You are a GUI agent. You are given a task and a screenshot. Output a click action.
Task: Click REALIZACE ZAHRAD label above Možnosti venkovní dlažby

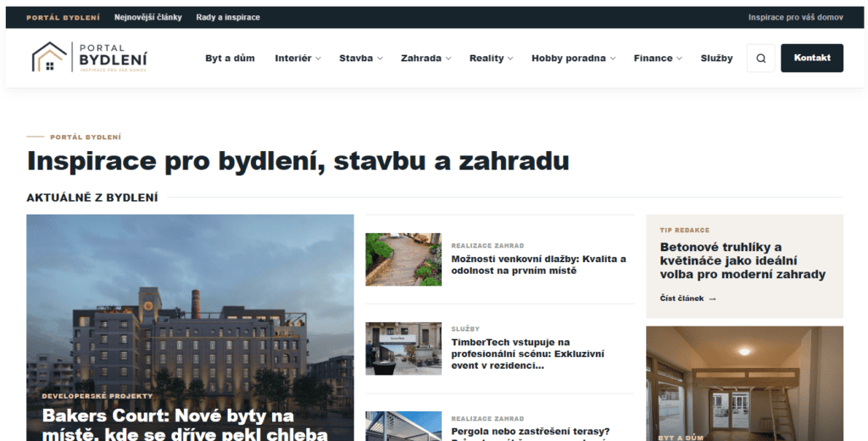(x=487, y=245)
